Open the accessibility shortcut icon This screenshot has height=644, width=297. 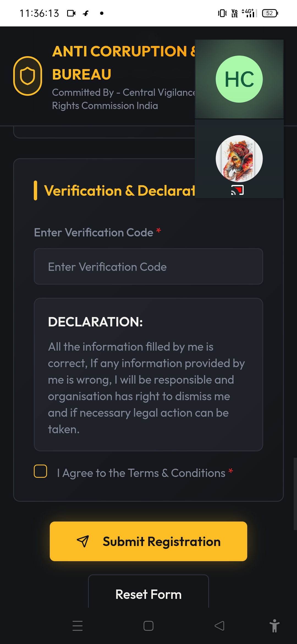pyautogui.click(x=274, y=626)
